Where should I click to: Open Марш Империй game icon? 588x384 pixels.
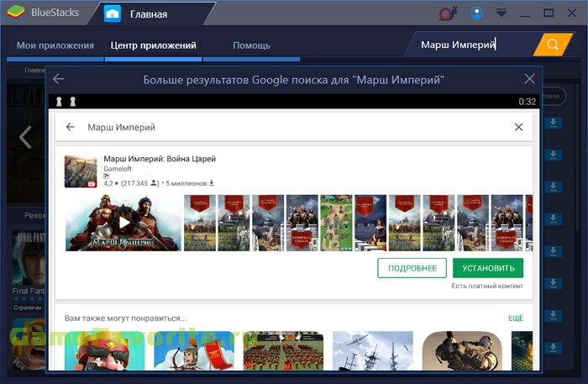coord(81,171)
